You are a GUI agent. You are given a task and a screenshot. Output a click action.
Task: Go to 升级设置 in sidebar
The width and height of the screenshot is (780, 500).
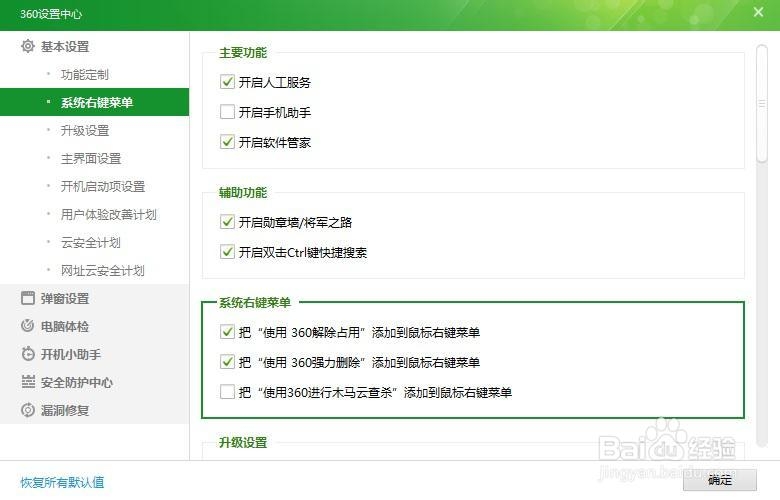tap(85, 130)
